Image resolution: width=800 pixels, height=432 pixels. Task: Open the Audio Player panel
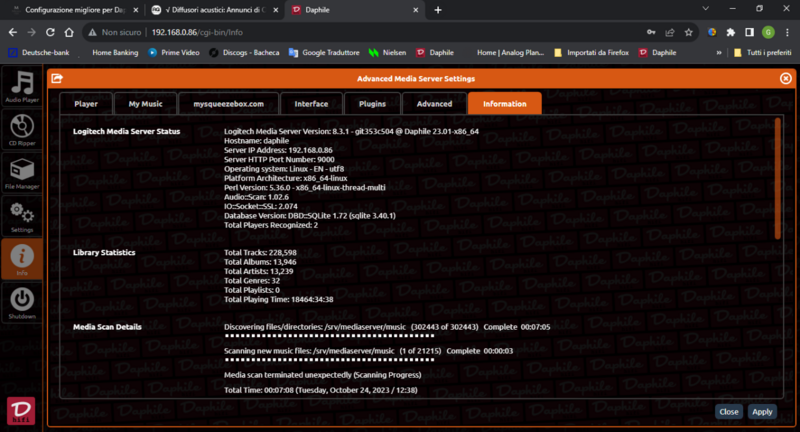(23, 87)
